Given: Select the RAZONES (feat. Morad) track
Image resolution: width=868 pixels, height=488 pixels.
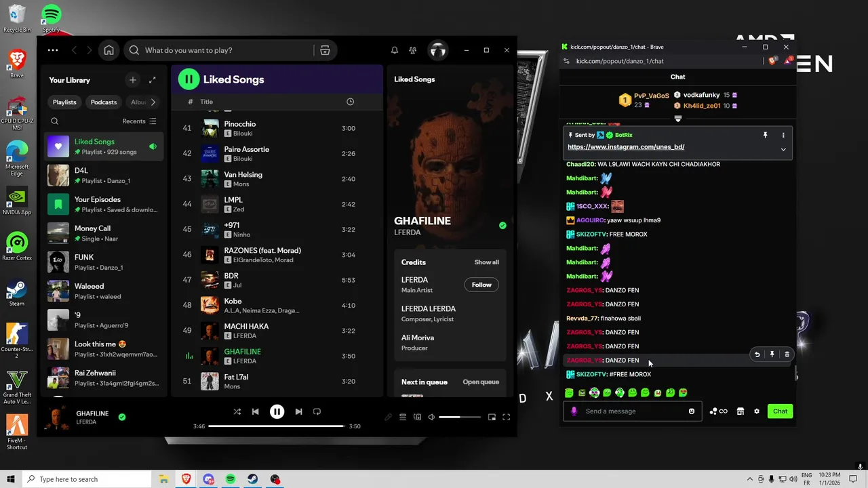Looking at the screenshot, I should [277, 255].
